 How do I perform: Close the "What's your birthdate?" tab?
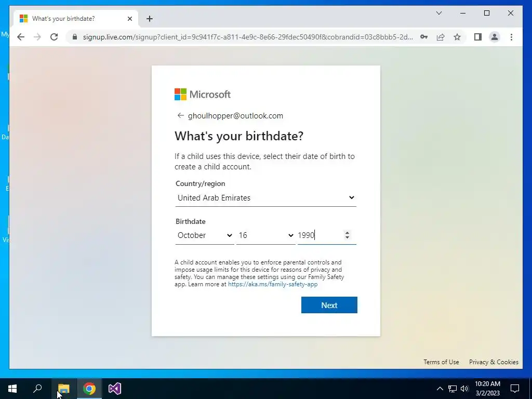pos(129,19)
